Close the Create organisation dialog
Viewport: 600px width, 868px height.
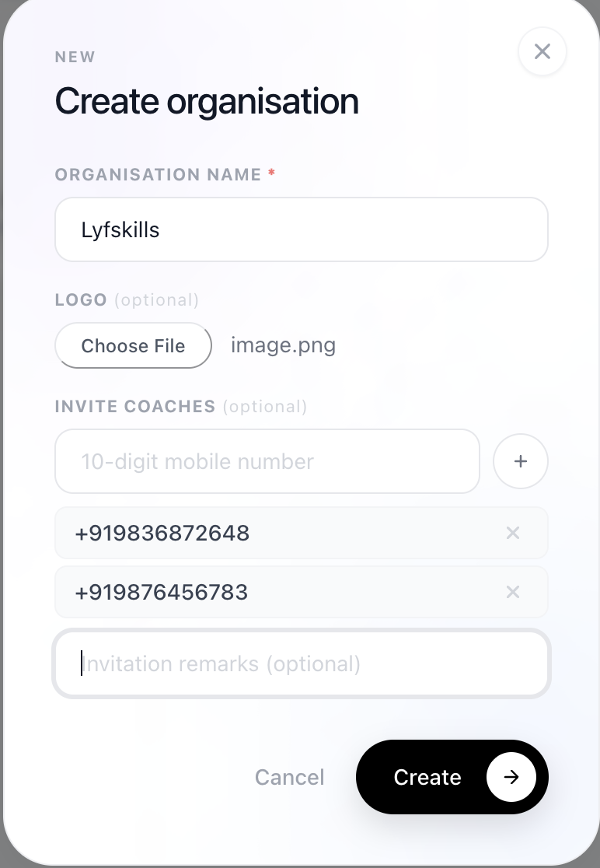point(542,51)
